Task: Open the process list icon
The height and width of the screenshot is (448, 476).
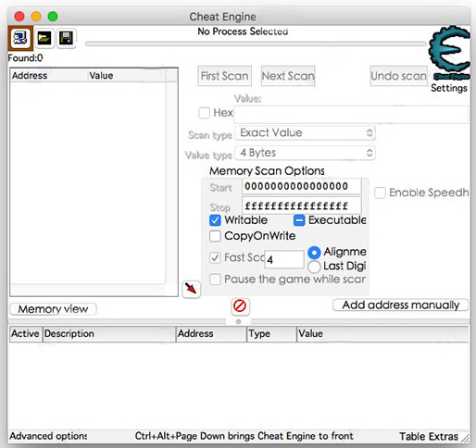Action: click(20, 38)
